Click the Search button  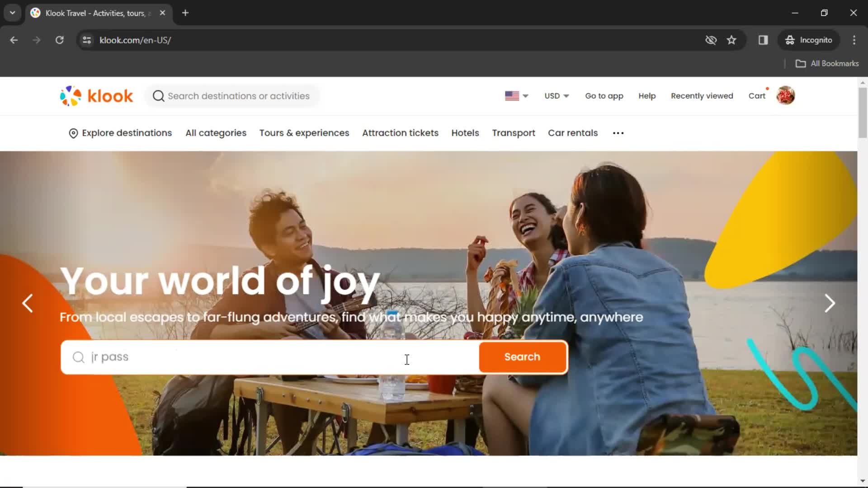pyautogui.click(x=523, y=357)
